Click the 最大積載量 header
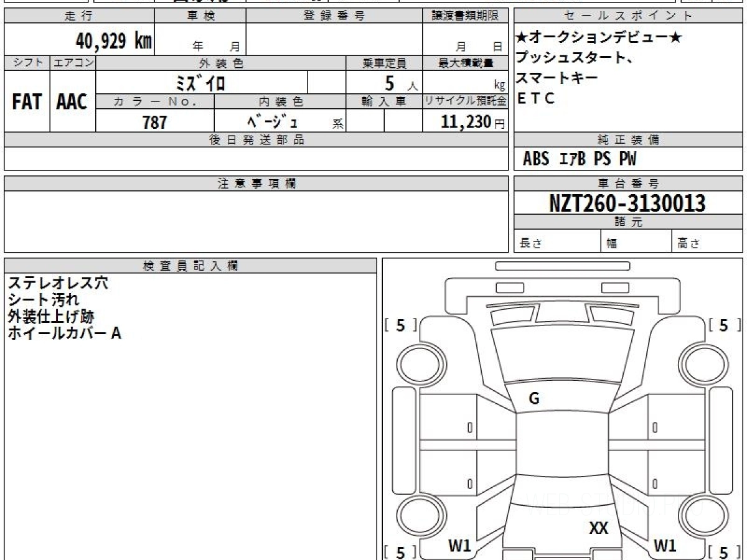The image size is (747, 560). (466, 63)
